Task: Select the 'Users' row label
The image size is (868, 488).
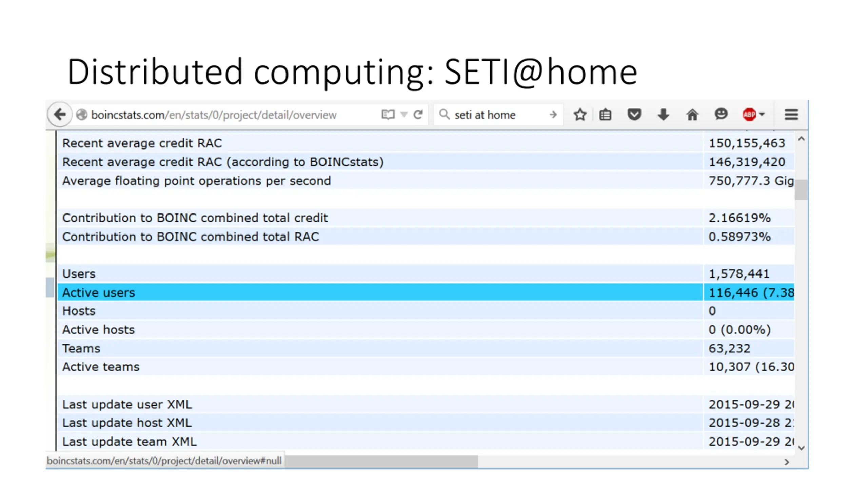Action: (79, 274)
